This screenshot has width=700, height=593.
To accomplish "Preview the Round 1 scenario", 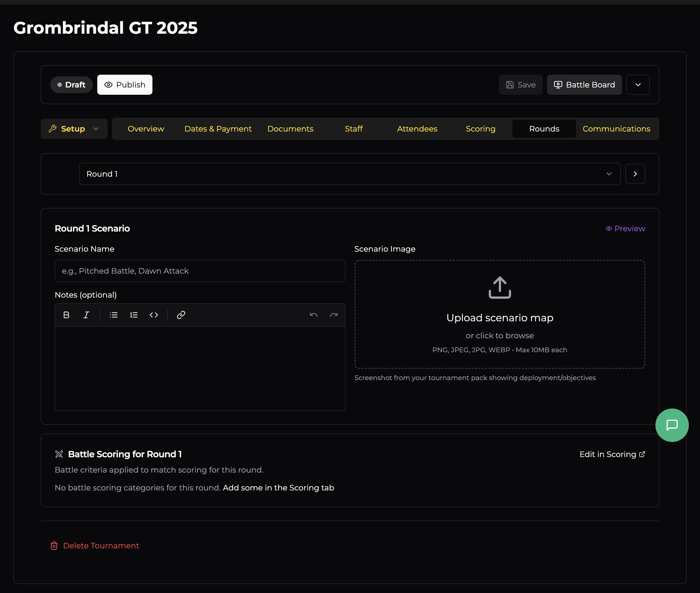I will [625, 229].
